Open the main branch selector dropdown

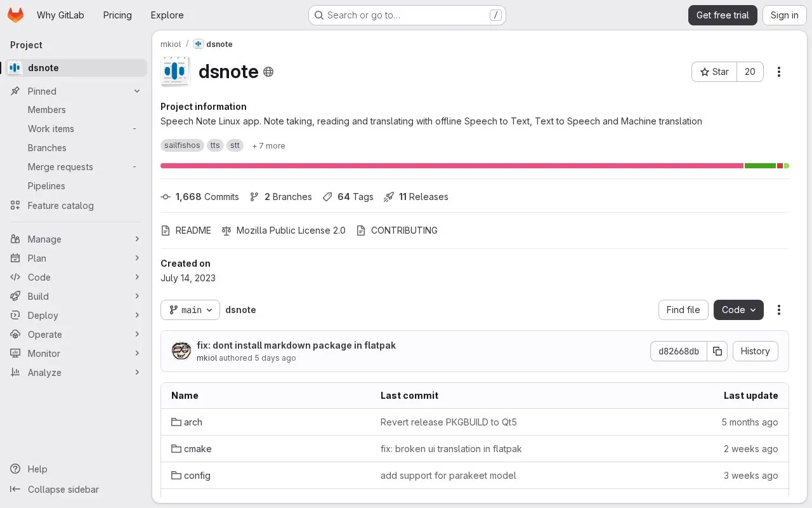coord(190,310)
